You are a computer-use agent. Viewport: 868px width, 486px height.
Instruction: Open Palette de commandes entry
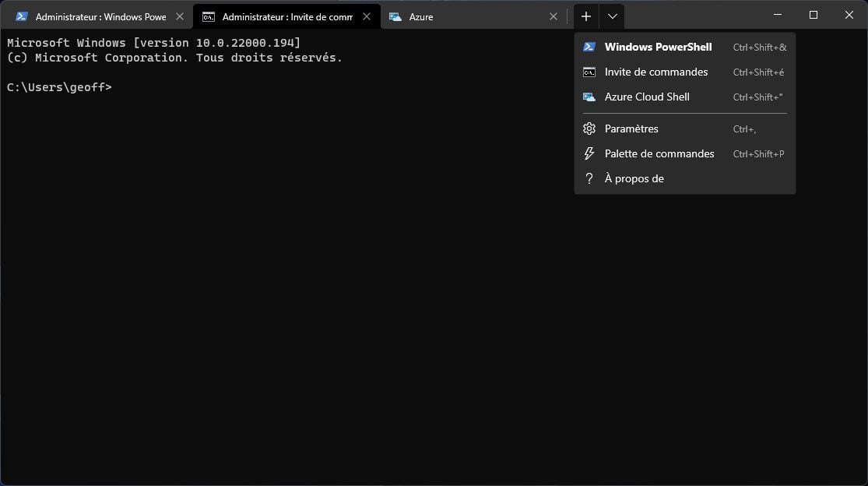tap(685, 154)
